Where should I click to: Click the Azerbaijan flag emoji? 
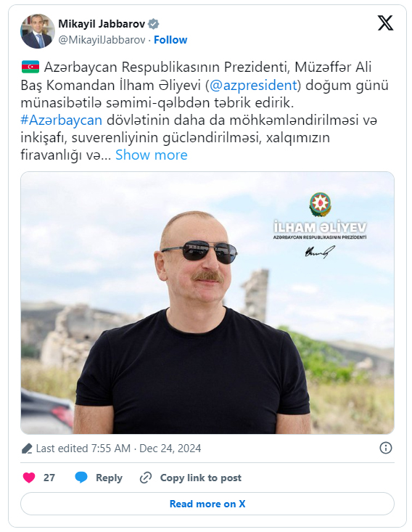pos(30,67)
